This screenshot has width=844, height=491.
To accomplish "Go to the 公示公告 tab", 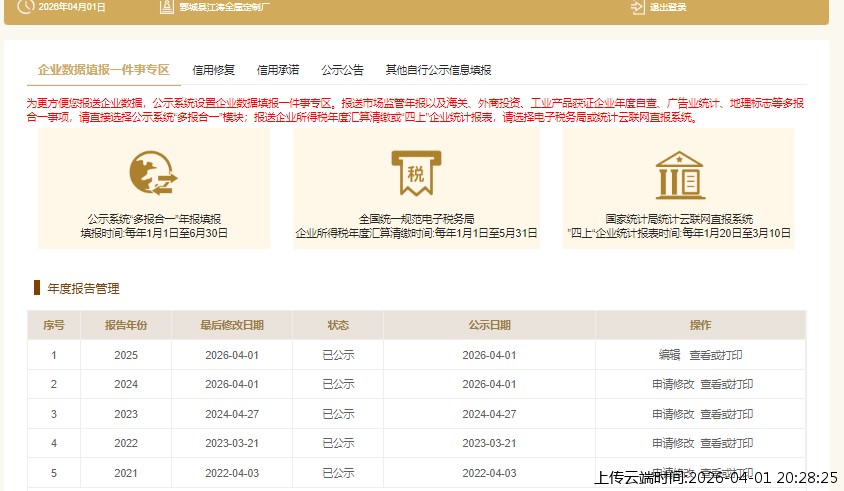I will [x=342, y=70].
